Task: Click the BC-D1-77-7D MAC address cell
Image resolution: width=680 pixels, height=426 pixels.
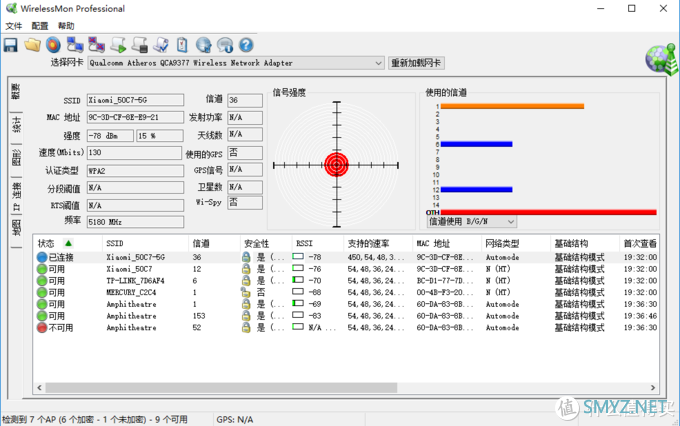Action: [445, 281]
